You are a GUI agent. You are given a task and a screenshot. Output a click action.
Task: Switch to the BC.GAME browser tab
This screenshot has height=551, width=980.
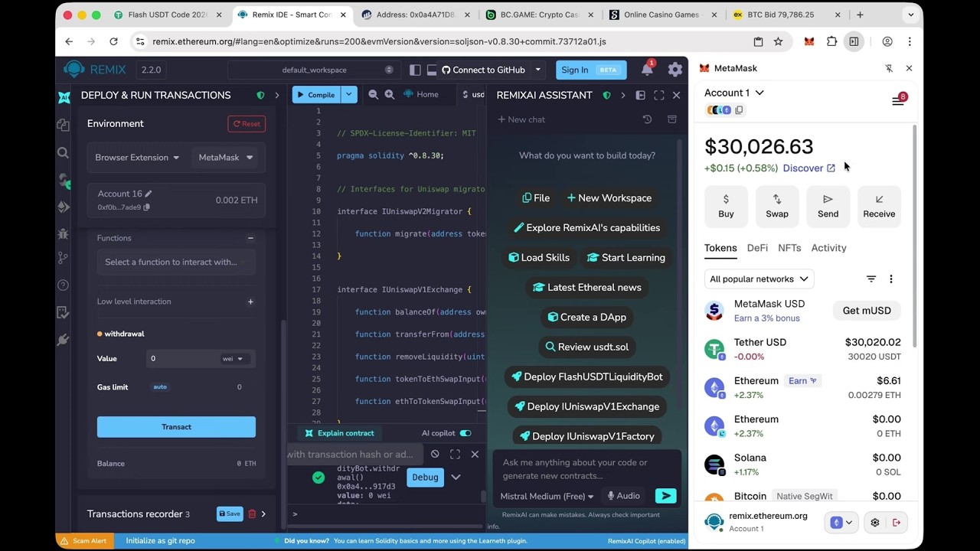point(539,15)
